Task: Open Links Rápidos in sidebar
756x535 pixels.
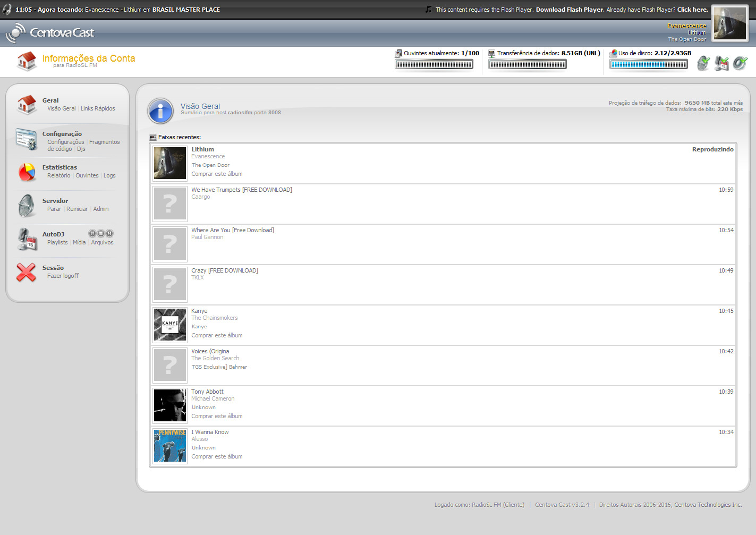Action: click(98, 108)
